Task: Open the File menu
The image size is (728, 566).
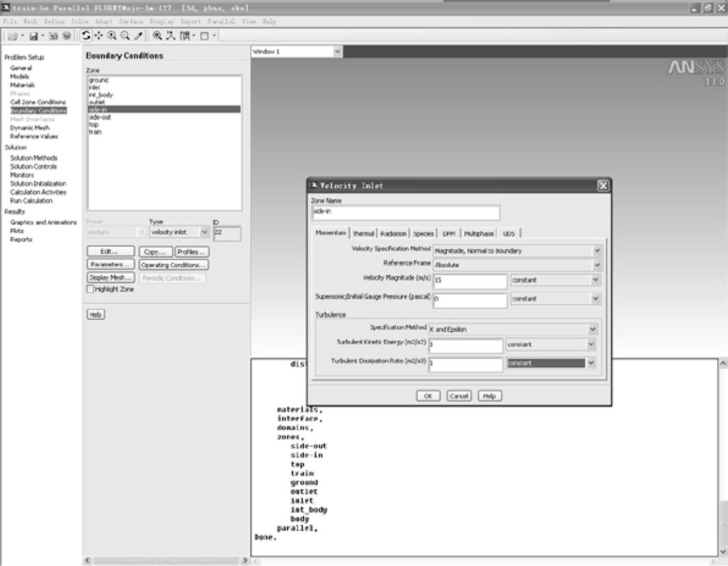Action: click(x=10, y=21)
